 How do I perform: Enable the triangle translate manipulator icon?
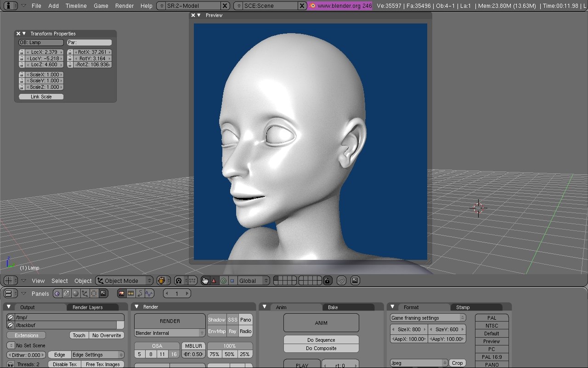tap(214, 281)
